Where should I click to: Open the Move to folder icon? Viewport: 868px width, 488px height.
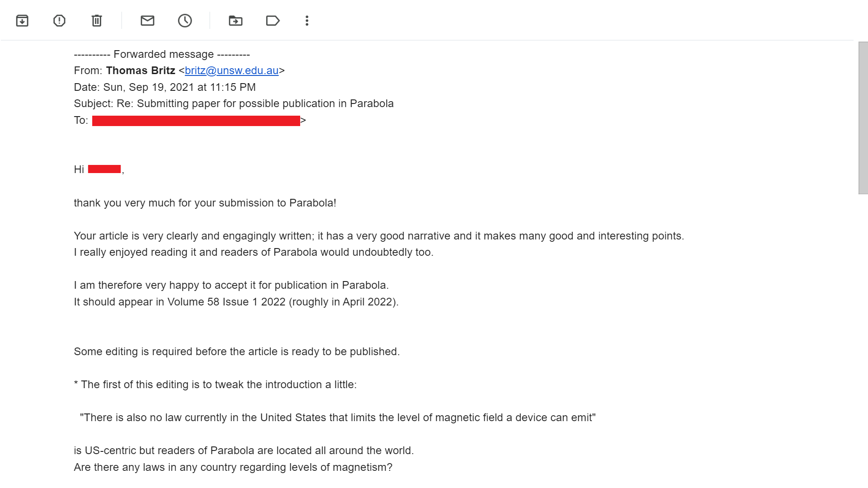point(236,21)
